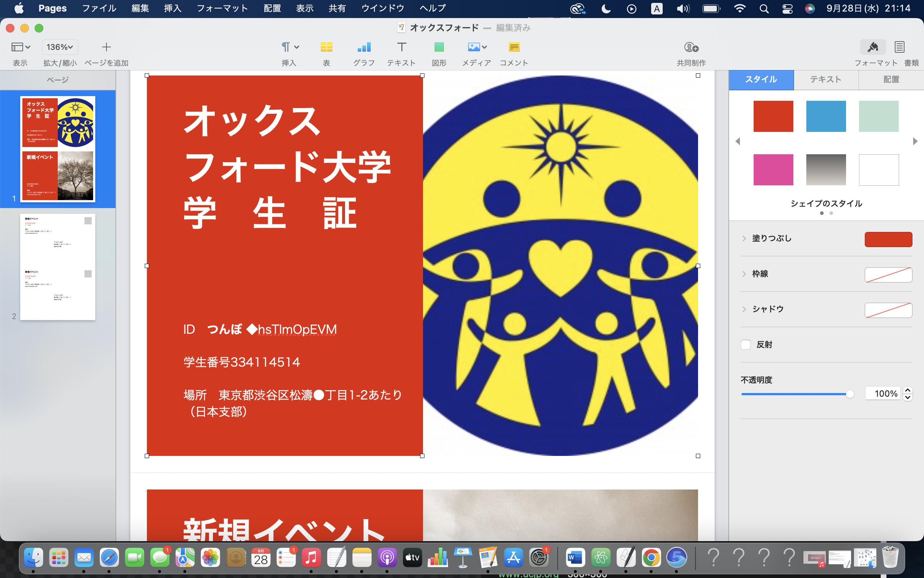Viewport: 924px width, 578px height.
Task: Open Microsoft Word from the Dock
Action: tap(575, 558)
